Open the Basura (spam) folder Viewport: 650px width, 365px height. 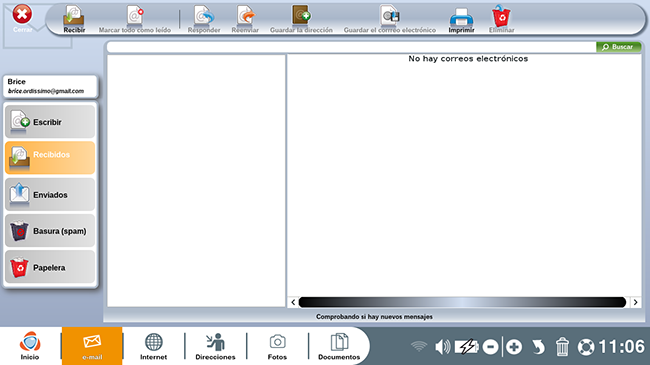[x=50, y=231]
